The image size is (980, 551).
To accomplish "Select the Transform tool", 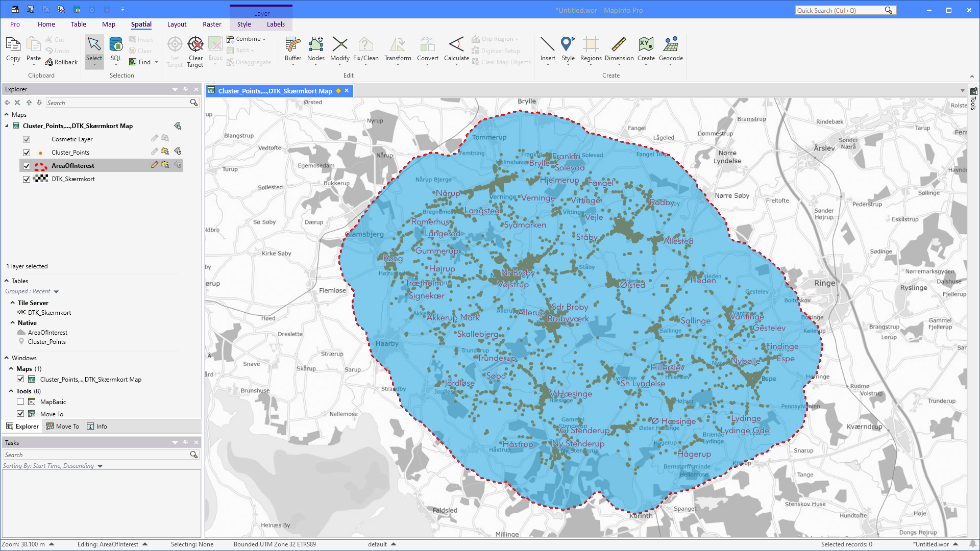I will (x=397, y=51).
